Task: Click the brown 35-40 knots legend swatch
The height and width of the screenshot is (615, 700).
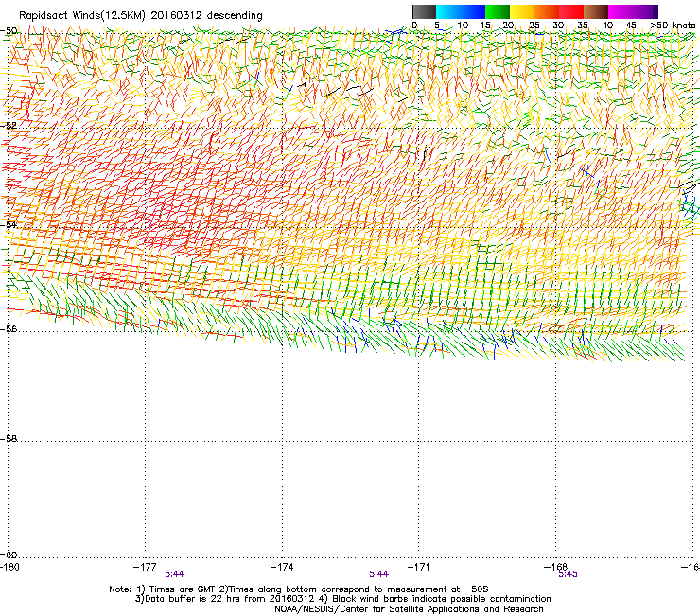Action: 596,11
